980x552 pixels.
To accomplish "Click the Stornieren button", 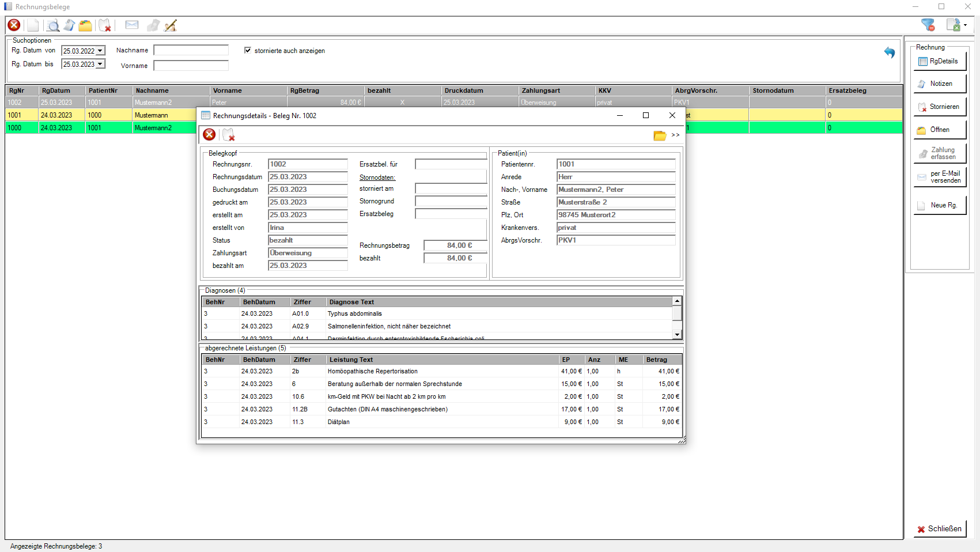I will tap(940, 107).
